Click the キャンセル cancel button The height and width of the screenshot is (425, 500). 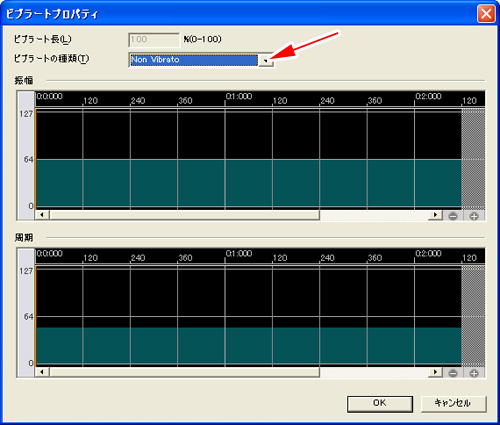click(x=452, y=403)
